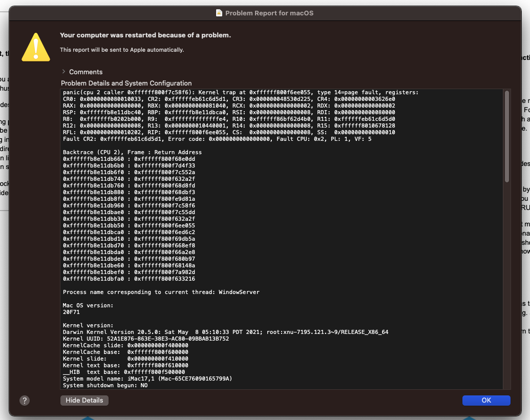Open the help question mark button
Image resolution: width=530 pixels, height=420 pixels.
(25, 401)
